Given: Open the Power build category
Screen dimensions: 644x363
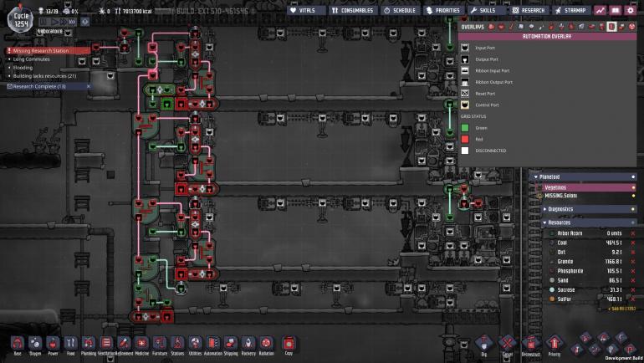Looking at the screenshot, I should coord(53,345).
